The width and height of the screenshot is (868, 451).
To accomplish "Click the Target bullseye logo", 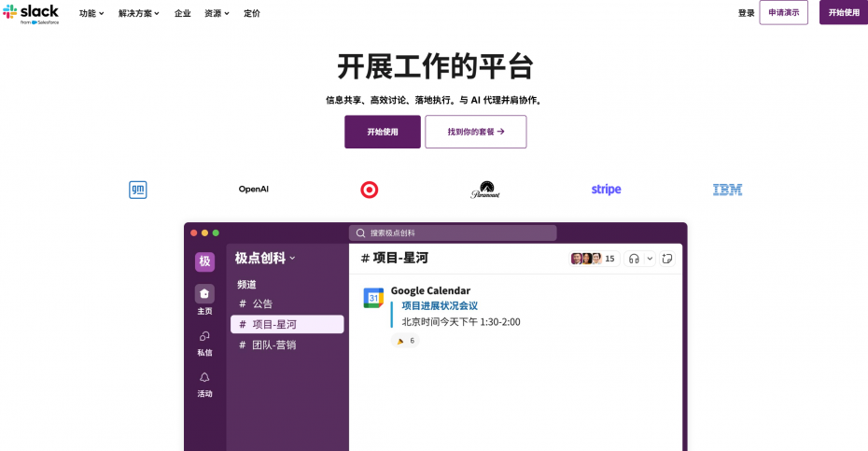I will (x=370, y=190).
